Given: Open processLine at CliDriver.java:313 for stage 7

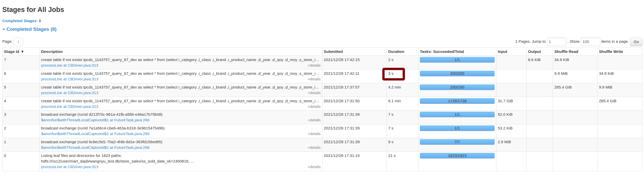Looking at the screenshot, I should tap(70, 65).
